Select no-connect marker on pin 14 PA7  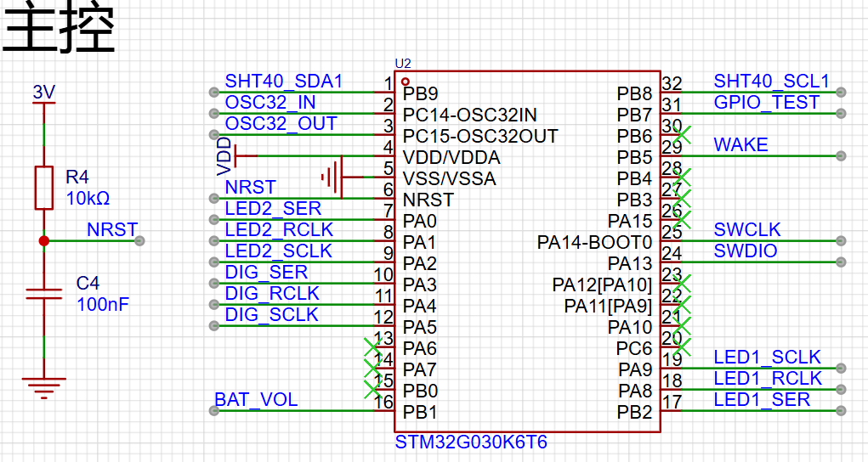[x=372, y=369]
